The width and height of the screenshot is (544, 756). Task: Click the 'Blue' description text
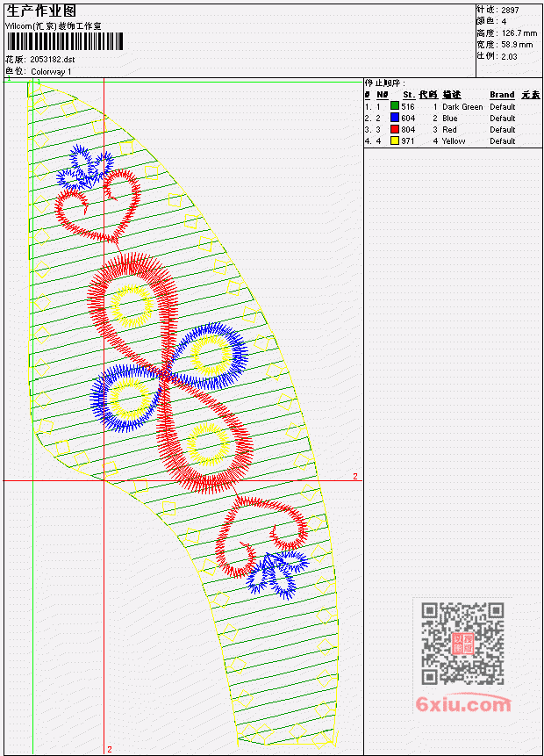tap(450, 119)
